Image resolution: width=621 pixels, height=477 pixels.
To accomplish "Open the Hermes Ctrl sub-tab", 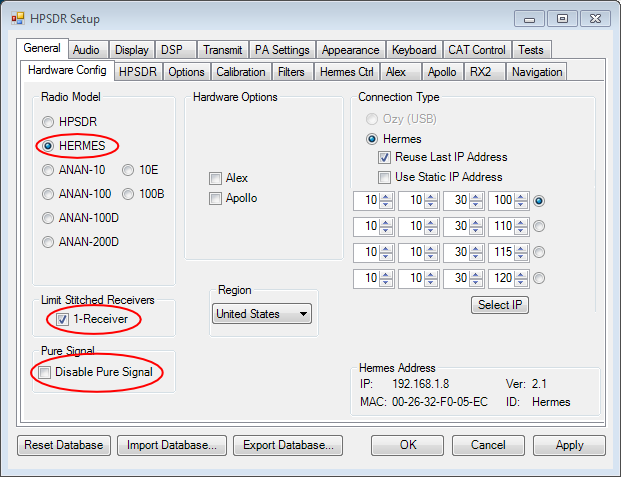I will pyautogui.click(x=347, y=72).
